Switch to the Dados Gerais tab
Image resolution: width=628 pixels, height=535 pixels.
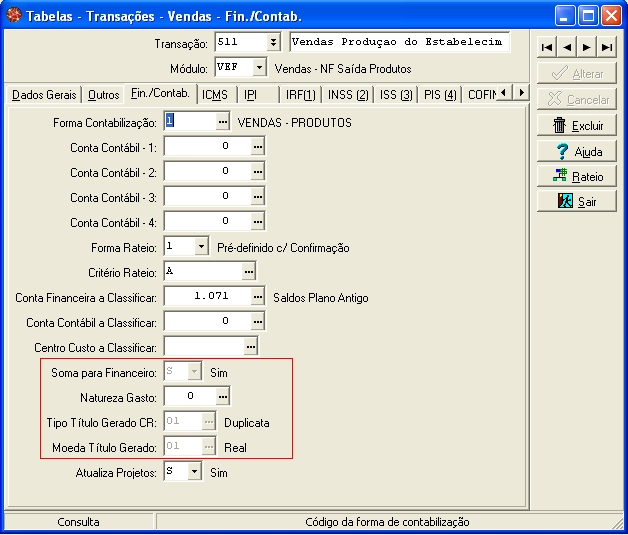(x=44, y=95)
